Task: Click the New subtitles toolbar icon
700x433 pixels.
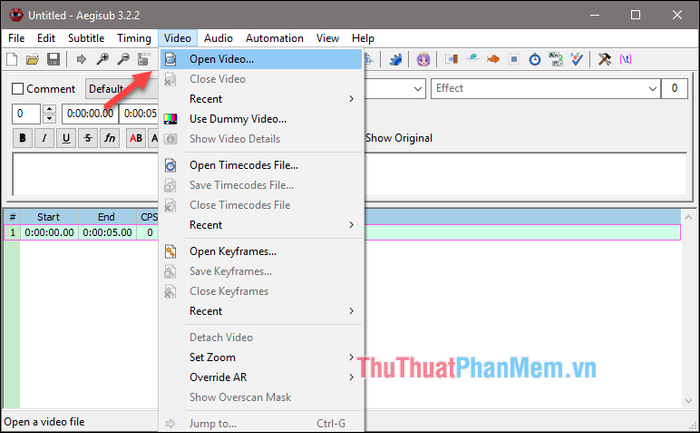Action: click(x=12, y=59)
